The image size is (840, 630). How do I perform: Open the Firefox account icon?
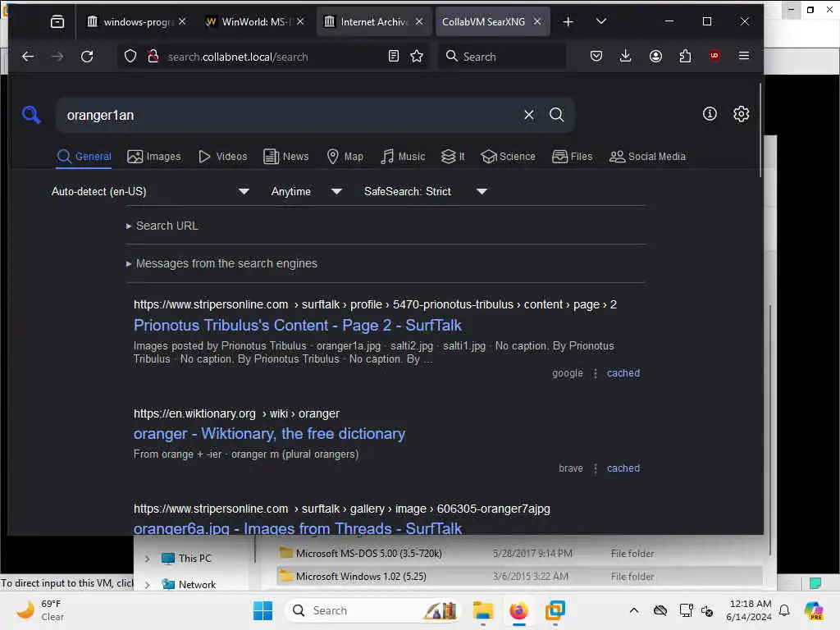pyautogui.click(x=655, y=57)
